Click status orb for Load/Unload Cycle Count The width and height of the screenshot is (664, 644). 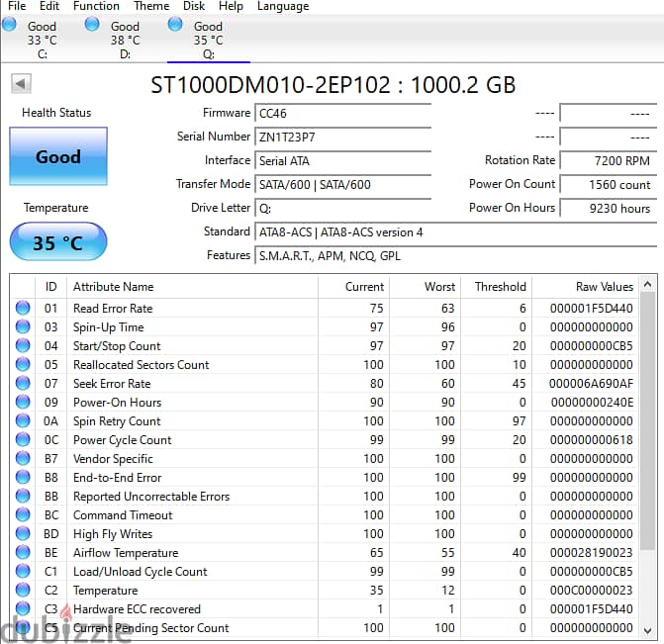pyautogui.click(x=23, y=571)
